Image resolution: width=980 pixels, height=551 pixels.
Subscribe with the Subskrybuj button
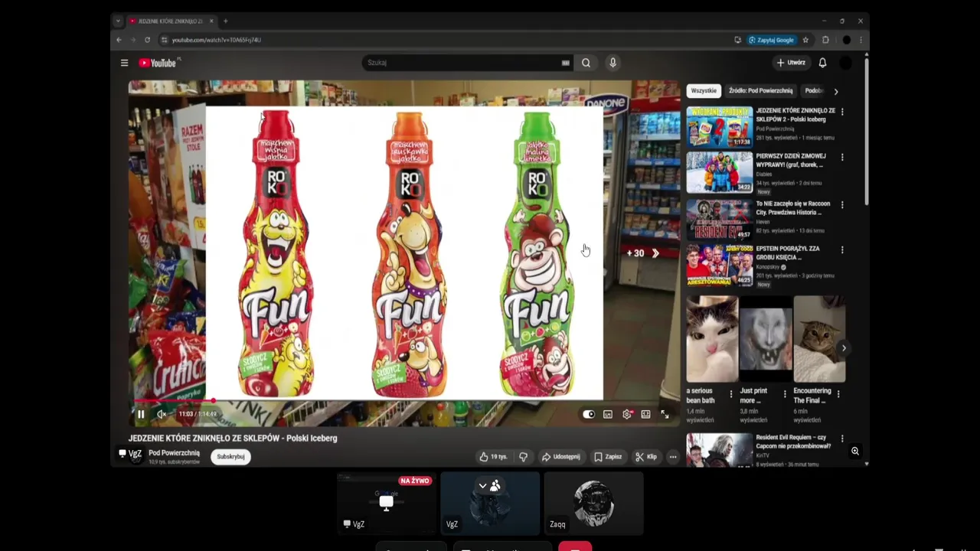click(230, 457)
